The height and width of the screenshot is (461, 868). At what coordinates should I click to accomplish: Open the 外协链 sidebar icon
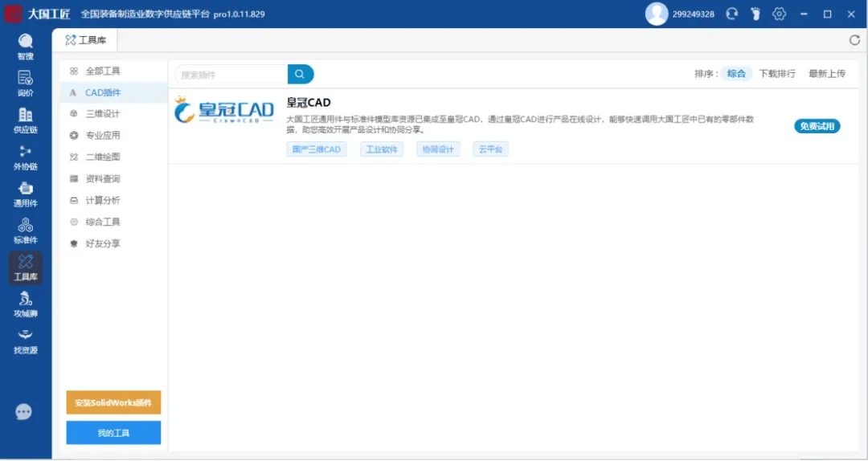coord(26,157)
